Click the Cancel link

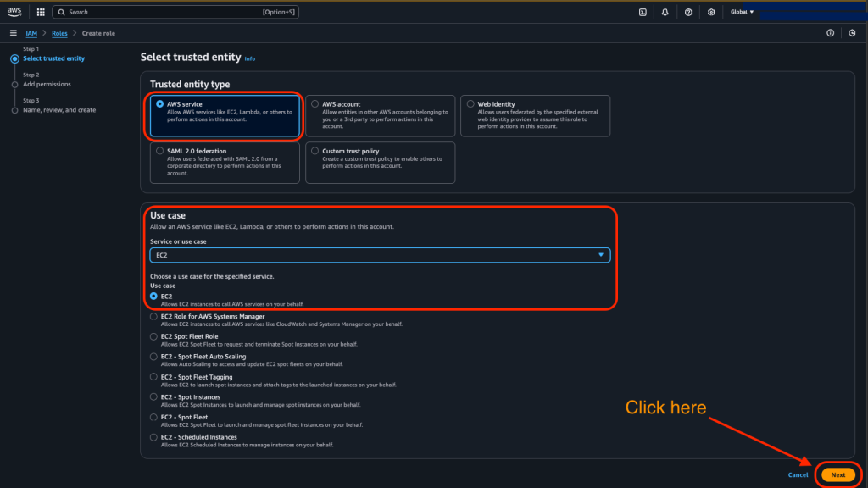[798, 474]
